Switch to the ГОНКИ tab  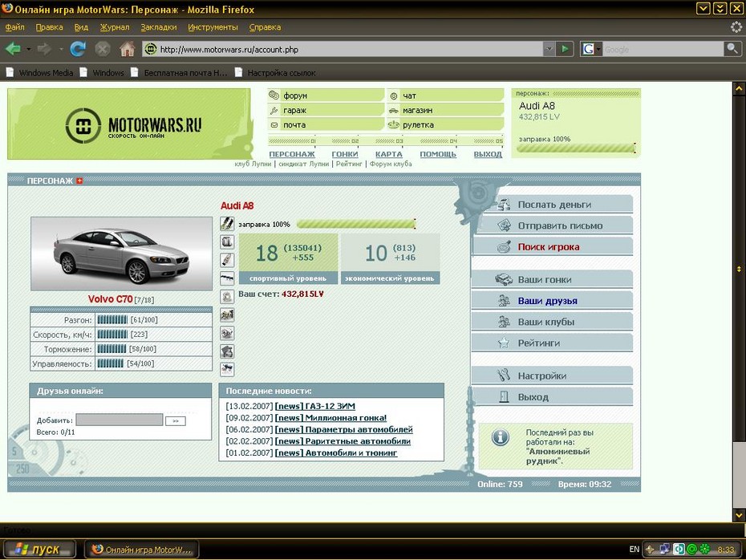pyautogui.click(x=345, y=154)
